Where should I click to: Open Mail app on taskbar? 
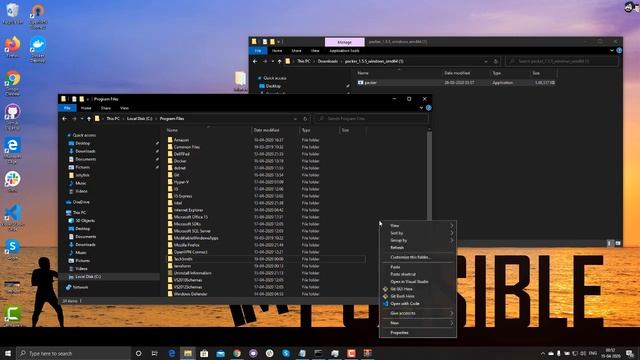click(220, 353)
